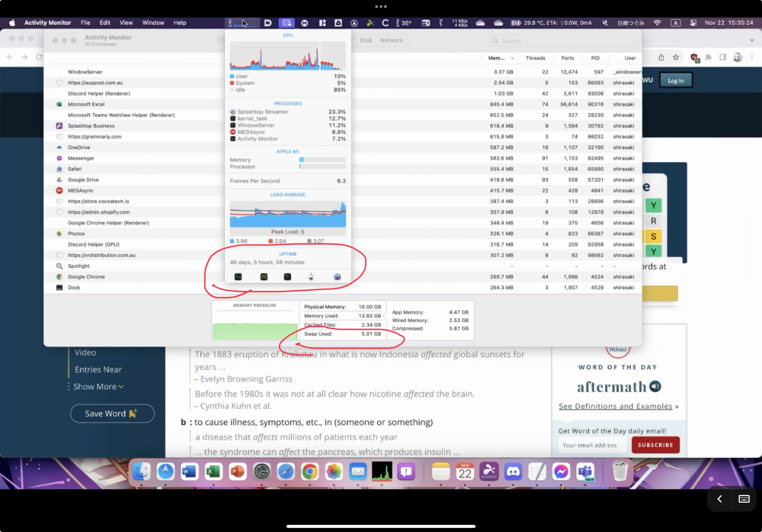Open Activity Monitor from iStat popup footer

pyautogui.click(x=238, y=277)
